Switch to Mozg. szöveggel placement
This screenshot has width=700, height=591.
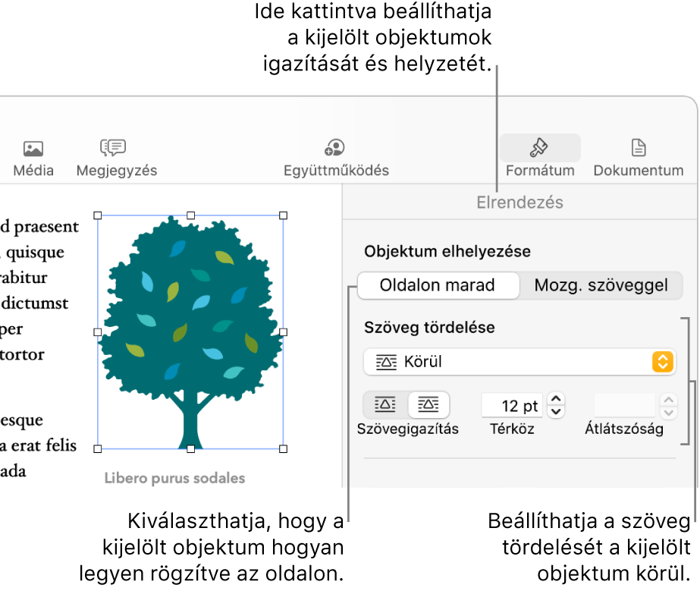pyautogui.click(x=601, y=286)
